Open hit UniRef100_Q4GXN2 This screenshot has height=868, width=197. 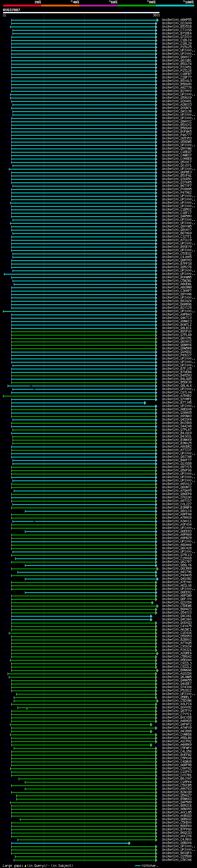(176, 579)
